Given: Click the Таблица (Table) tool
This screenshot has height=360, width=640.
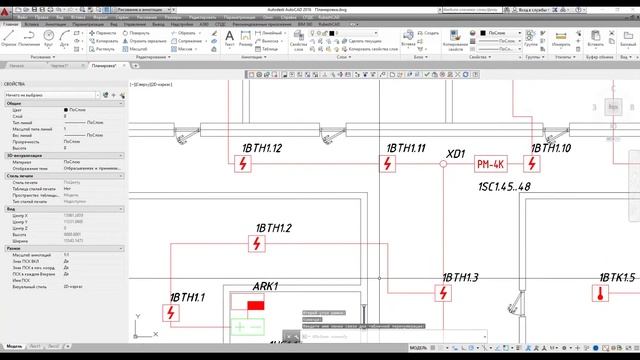Looking at the screenshot, I should [x=267, y=49].
